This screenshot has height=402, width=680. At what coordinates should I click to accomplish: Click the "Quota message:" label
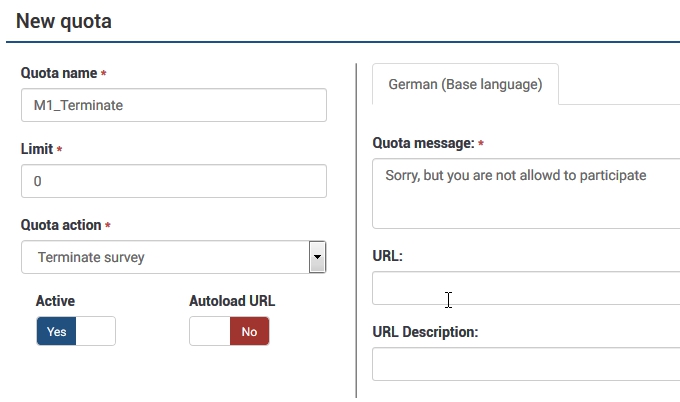[x=423, y=143]
